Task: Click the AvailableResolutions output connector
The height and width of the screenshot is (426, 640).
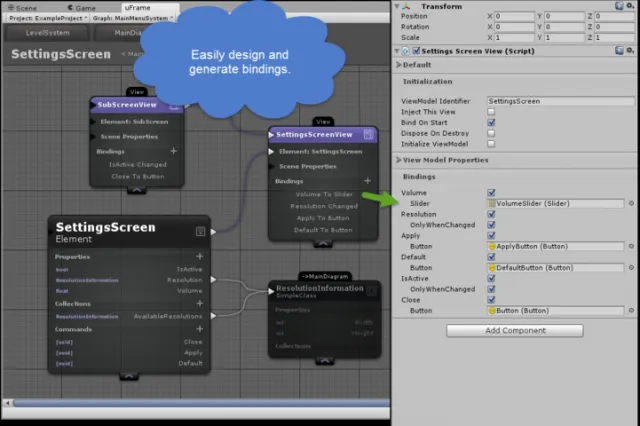Action: coord(213,315)
